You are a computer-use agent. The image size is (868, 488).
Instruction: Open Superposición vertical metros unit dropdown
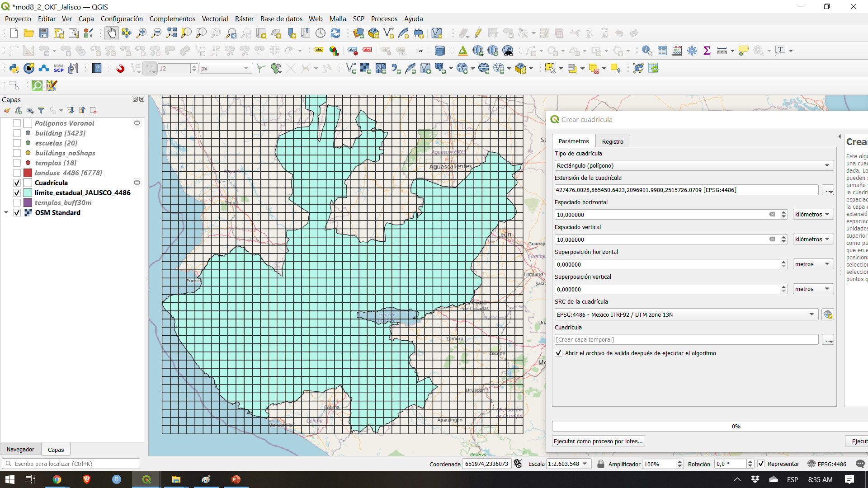[x=813, y=289]
